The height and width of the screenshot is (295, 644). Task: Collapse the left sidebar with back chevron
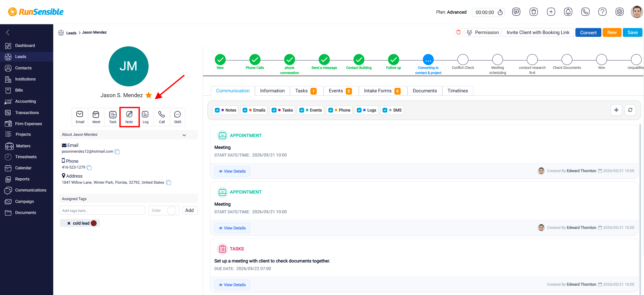[x=8, y=32]
